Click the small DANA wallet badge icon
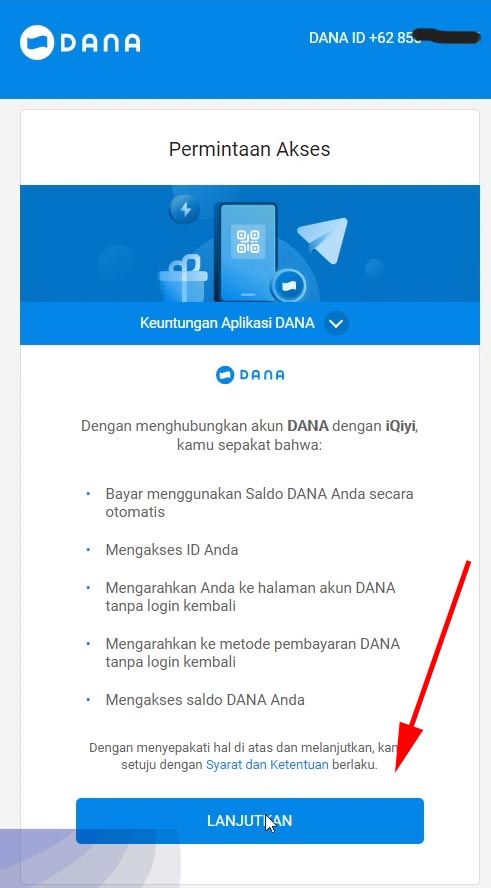This screenshot has width=491, height=888. 288,286
